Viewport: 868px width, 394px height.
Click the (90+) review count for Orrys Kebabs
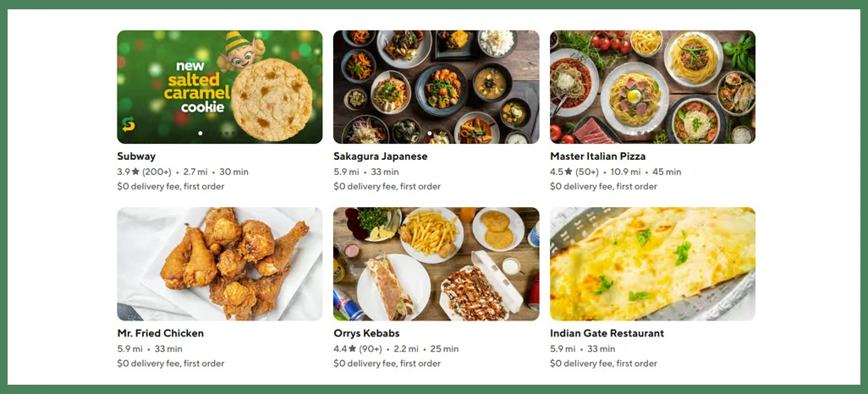tap(371, 348)
